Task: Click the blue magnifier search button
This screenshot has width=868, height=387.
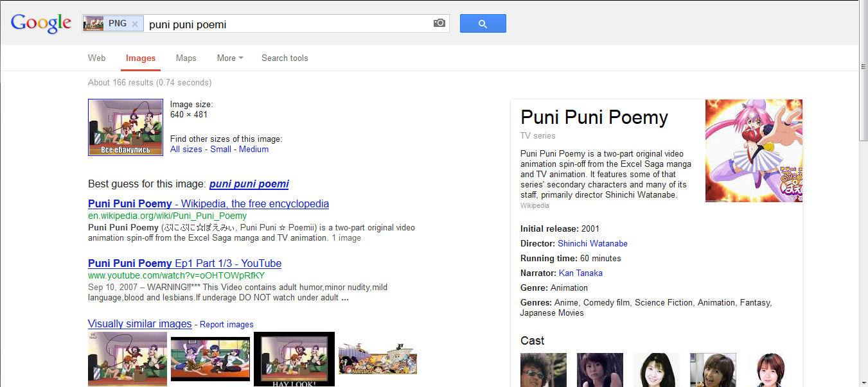Action: pos(483,24)
